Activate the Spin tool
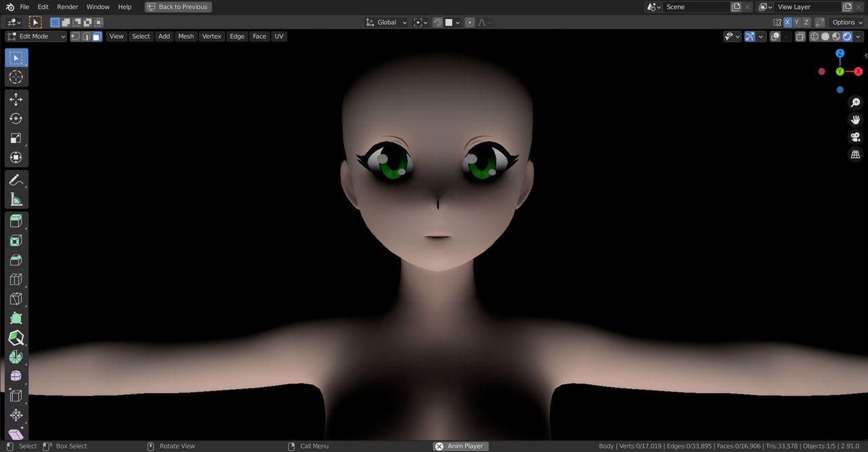Image resolution: width=868 pixels, height=452 pixels. [16, 357]
